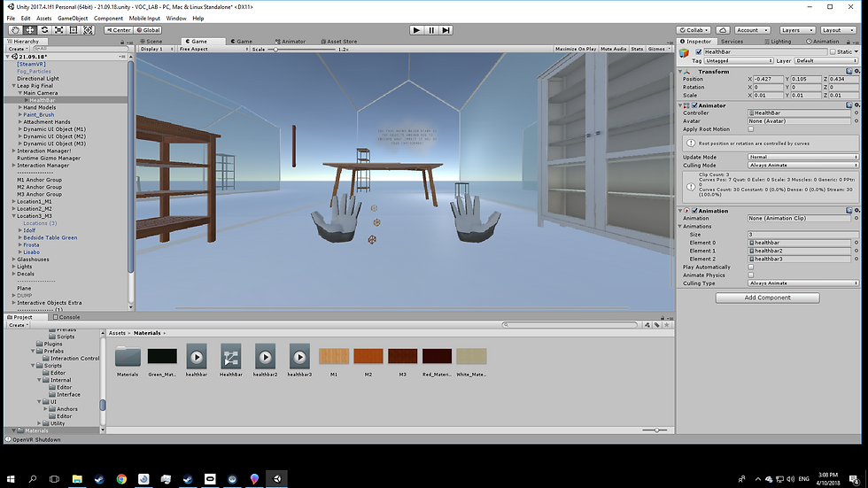Open Animator component help icon
This screenshot has height=488, width=868.
pyautogui.click(x=849, y=105)
